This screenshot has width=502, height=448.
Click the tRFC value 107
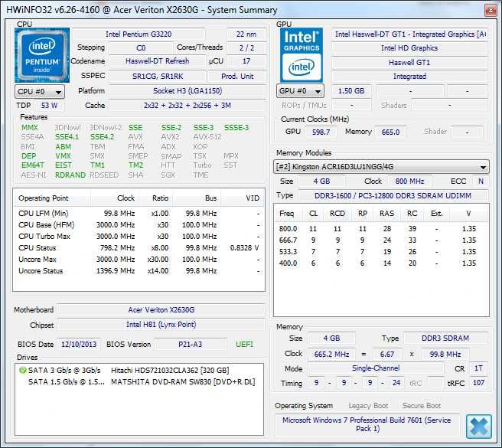[x=478, y=383]
